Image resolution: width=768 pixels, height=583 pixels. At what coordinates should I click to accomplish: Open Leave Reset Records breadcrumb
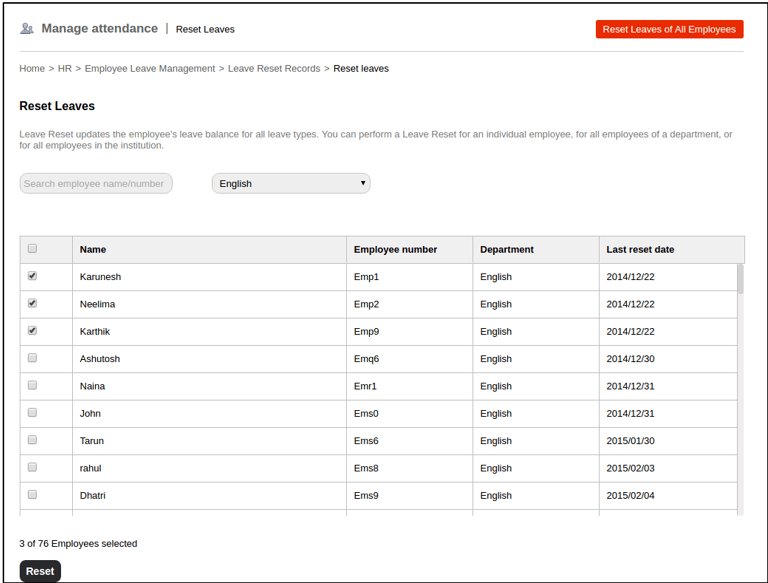click(274, 69)
